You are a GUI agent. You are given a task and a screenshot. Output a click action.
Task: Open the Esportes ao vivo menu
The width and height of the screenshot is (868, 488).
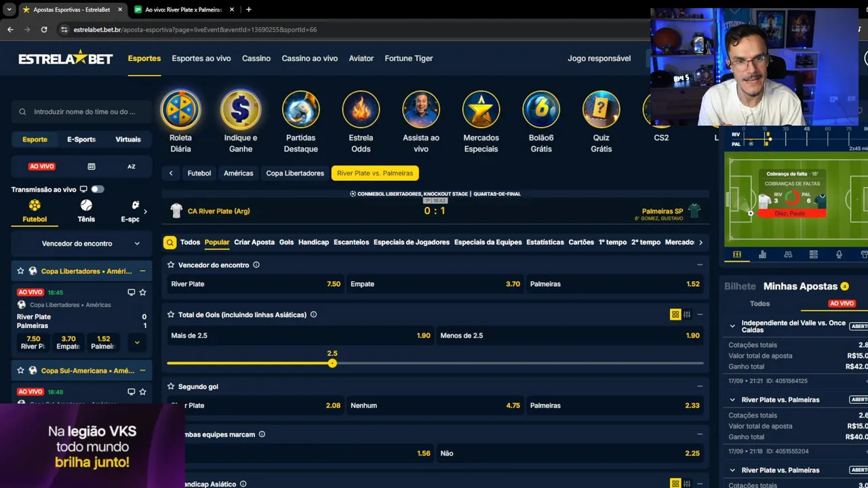201,58
